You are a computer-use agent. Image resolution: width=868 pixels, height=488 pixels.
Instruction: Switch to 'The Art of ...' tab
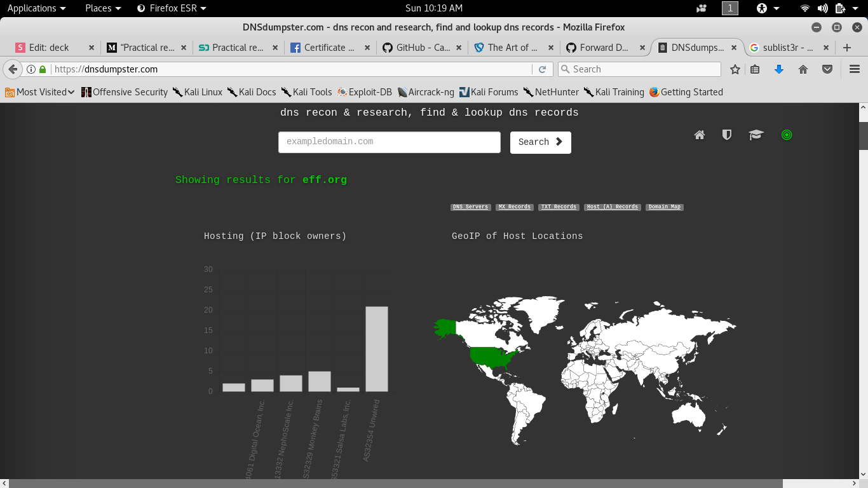click(x=514, y=48)
